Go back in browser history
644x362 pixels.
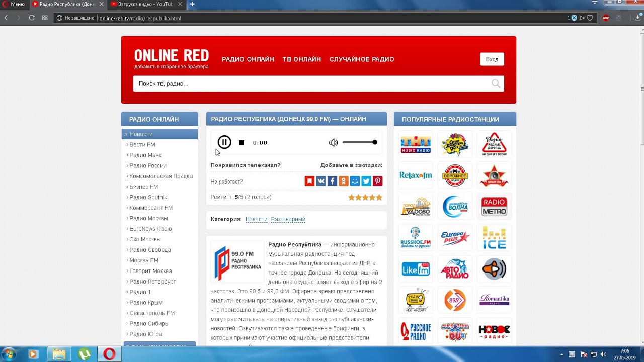(x=6, y=18)
